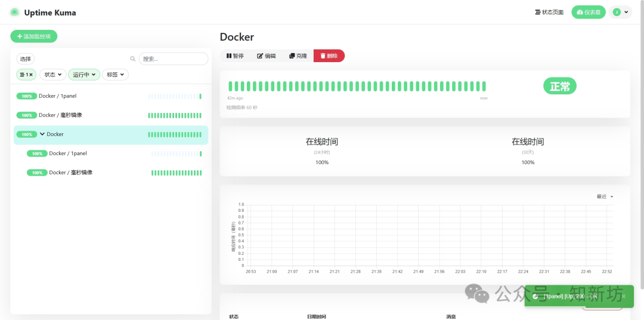This screenshot has width=644, height=320.
Task: Open the 仪表盘 dashboard button
Action: (589, 13)
